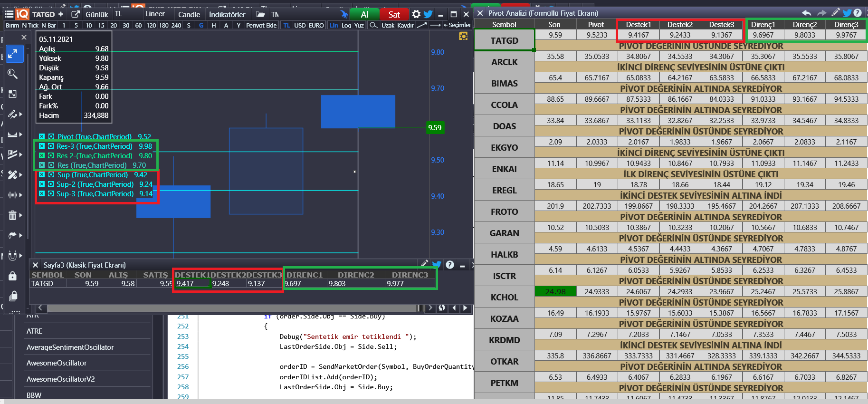Click the pencil edit icon in Pivot Analizi

[835, 13]
